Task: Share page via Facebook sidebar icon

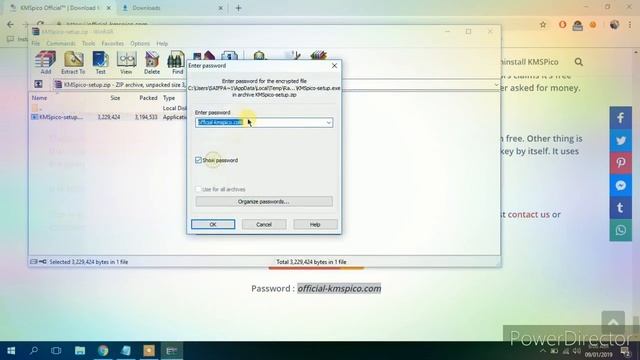Action: coord(621,118)
